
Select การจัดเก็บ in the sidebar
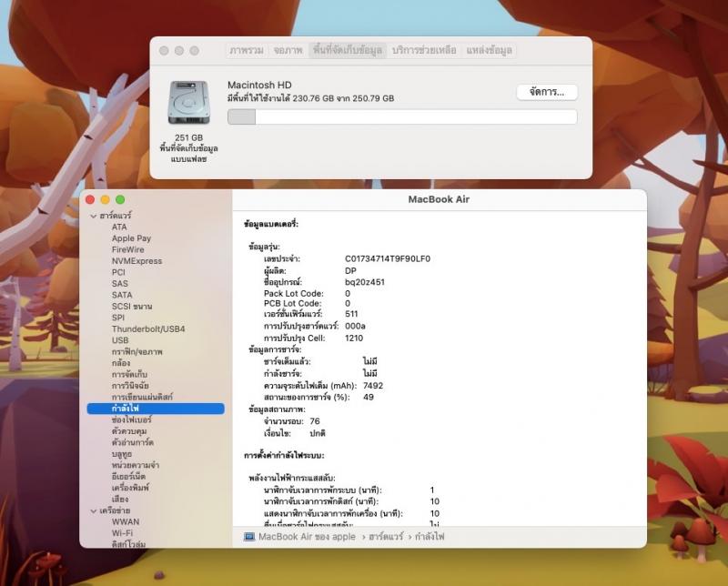pos(129,374)
